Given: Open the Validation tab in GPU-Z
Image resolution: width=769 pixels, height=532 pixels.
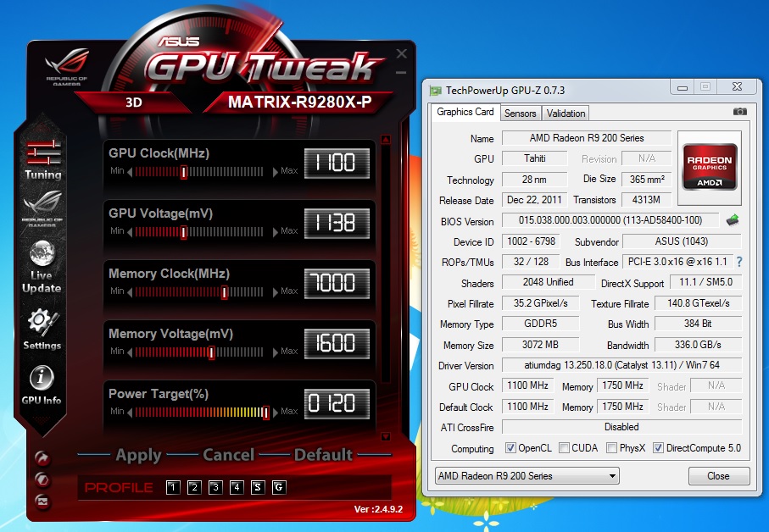Looking at the screenshot, I should click(566, 114).
